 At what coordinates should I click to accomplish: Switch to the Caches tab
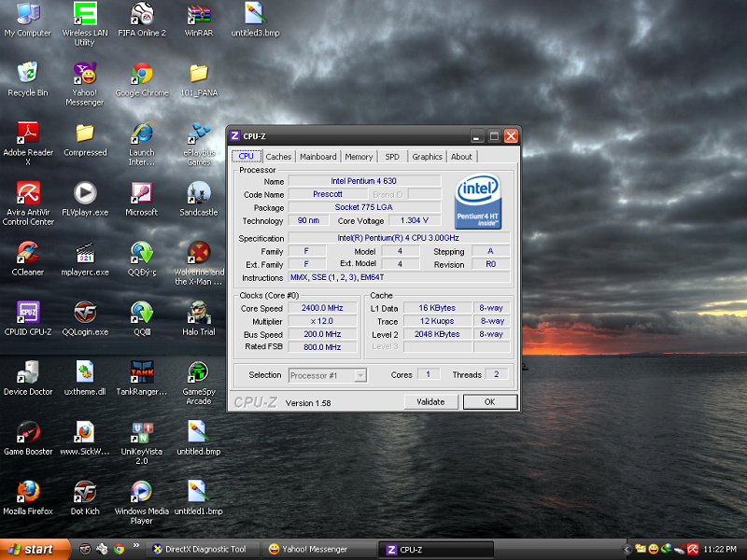click(278, 157)
